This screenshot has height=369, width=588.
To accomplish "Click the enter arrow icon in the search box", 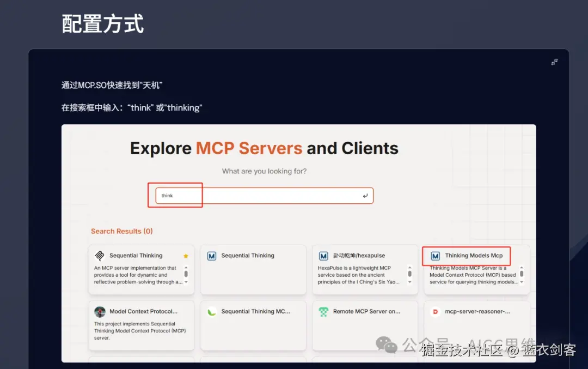I will [x=365, y=196].
